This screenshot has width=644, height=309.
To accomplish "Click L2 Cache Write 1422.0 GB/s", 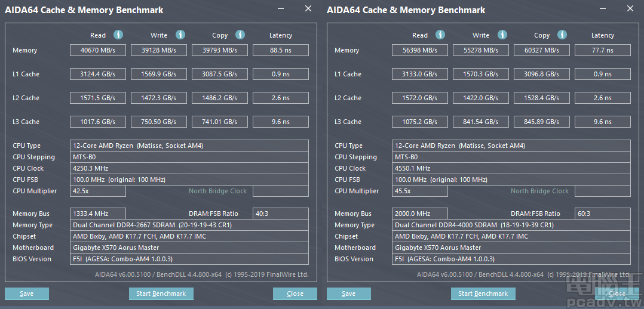I will 480,98.
